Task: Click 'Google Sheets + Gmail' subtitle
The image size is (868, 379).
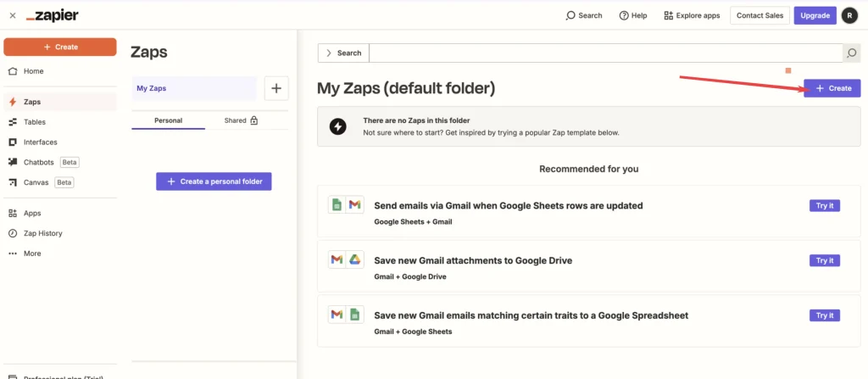Action: [413, 221]
